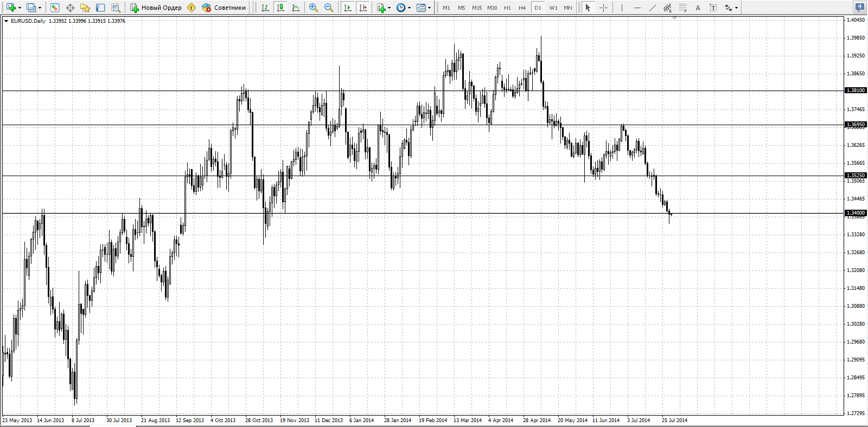The image size is (868, 427).
Task: Select the 1.38100 horizontal level label
Action: pyautogui.click(x=856, y=90)
